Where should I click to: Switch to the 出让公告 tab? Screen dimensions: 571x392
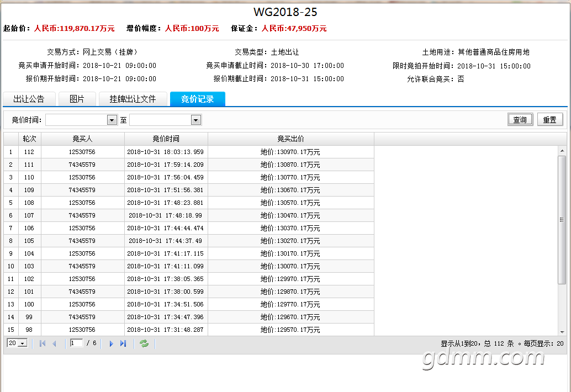pos(29,99)
